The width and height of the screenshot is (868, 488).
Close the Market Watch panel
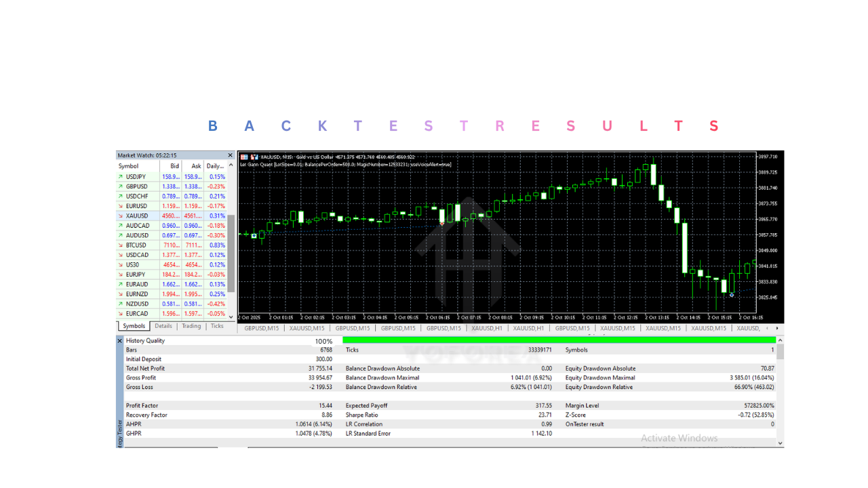230,156
